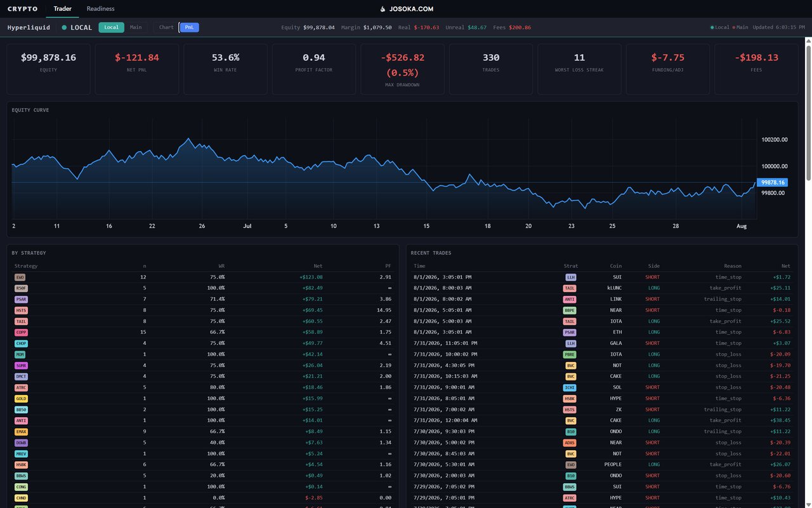Switch account view to Local
The width and height of the screenshot is (812, 508).
click(111, 27)
